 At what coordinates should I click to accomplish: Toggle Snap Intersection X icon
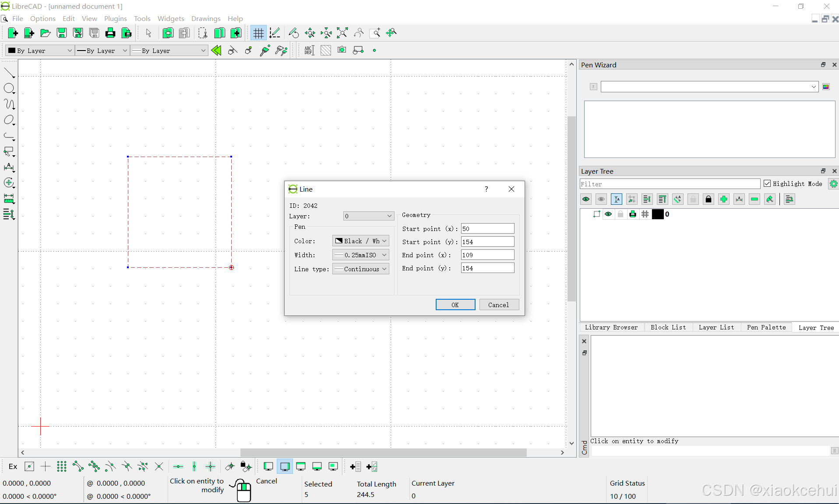pyautogui.click(x=159, y=467)
